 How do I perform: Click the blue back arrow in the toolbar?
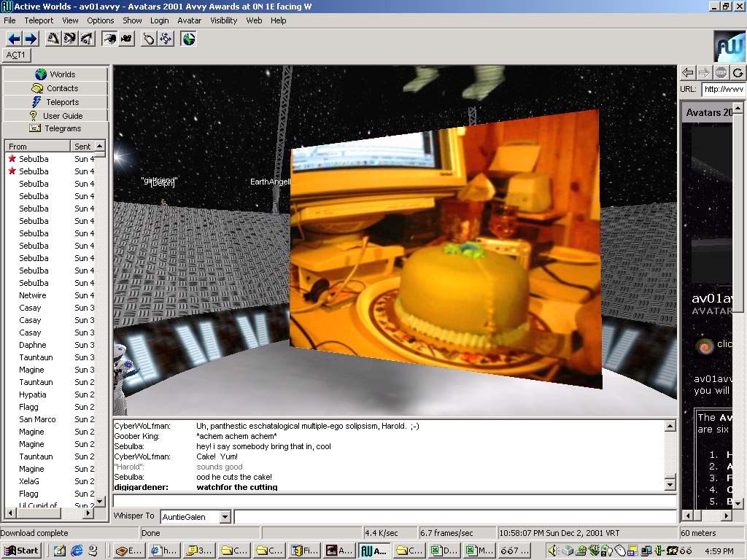click(14, 39)
